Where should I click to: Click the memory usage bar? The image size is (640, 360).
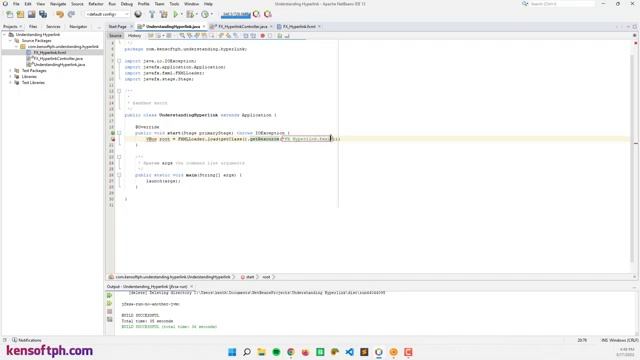[x=236, y=14]
